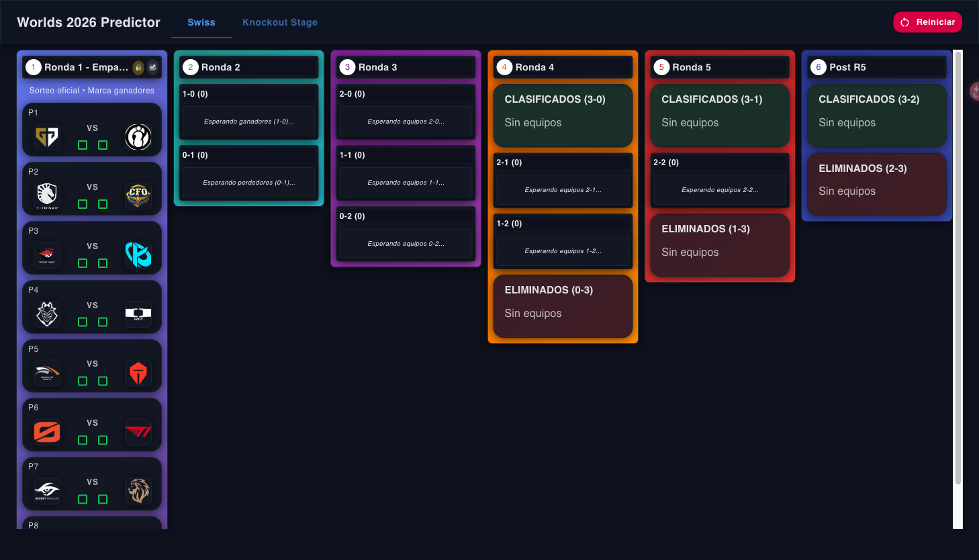
Task: Open the Knockout Stage tab
Action: click(x=280, y=22)
